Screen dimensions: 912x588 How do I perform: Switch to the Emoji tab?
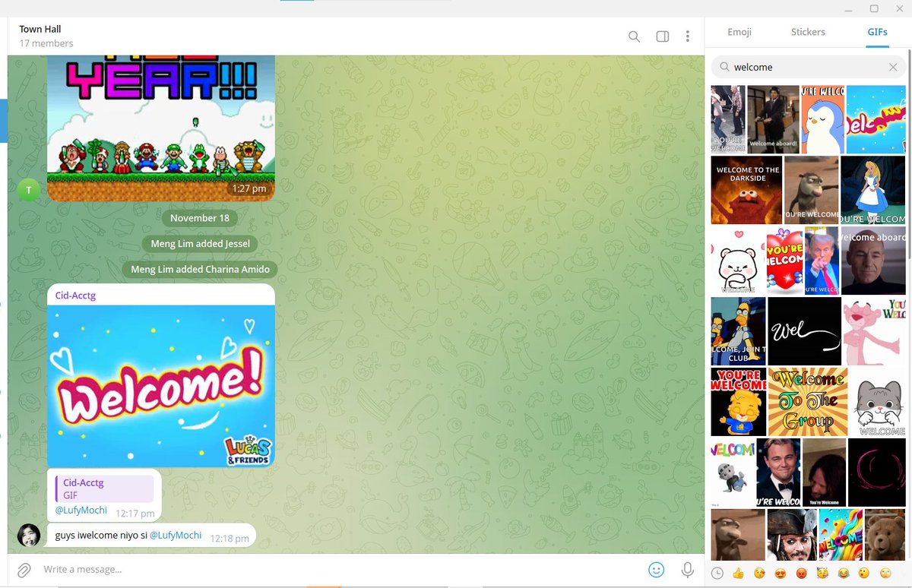(739, 33)
